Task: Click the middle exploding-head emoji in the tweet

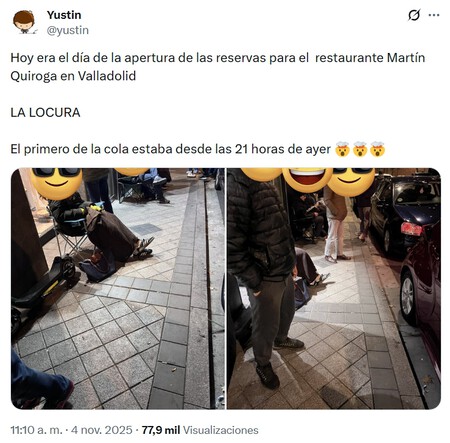Action: 360,149
